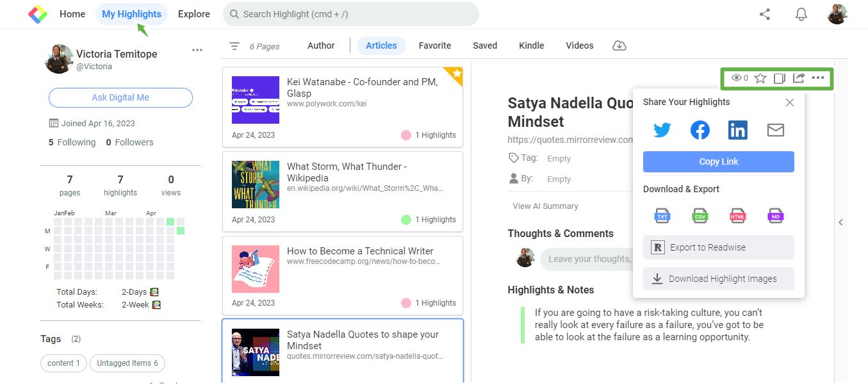Select the Articles filter tab
Viewport: 868px width, 387px height.
click(381, 45)
